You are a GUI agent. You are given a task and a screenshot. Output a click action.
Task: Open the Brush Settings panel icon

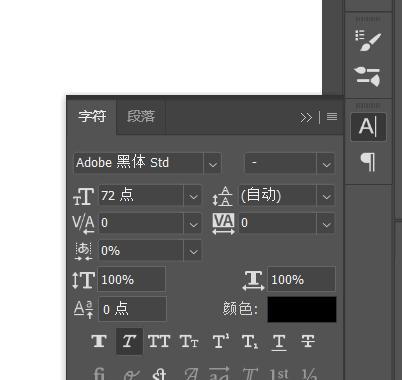368,41
